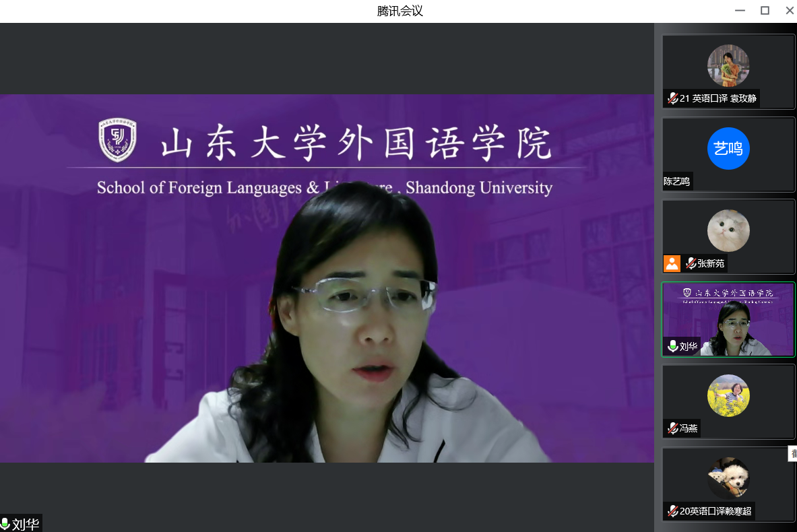Select 刘华's video thumbnail in the sidebar
Screen dimensions: 797x532
728,319
